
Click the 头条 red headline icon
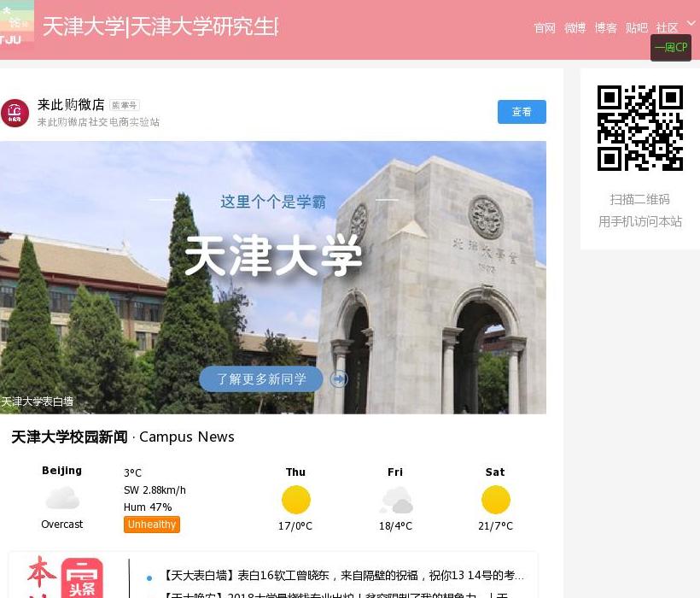point(82,577)
